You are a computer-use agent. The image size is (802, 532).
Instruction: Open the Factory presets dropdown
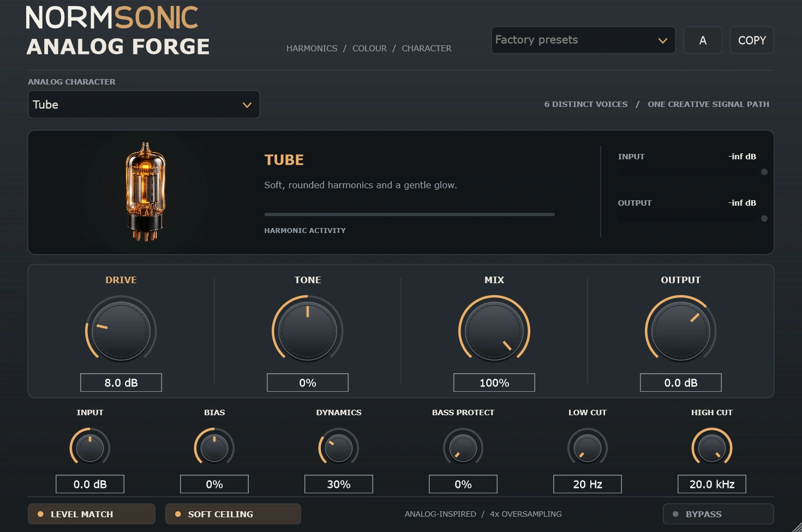[583, 40]
